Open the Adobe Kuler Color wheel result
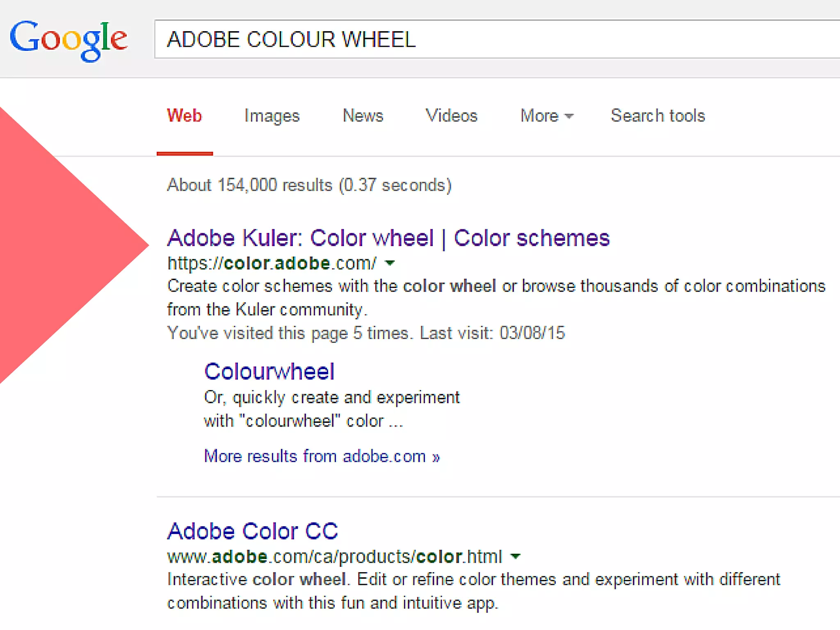The image size is (840, 630). point(388,238)
